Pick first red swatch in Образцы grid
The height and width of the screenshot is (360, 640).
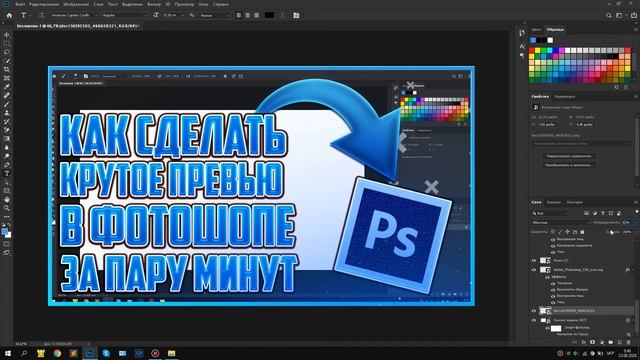532,51
